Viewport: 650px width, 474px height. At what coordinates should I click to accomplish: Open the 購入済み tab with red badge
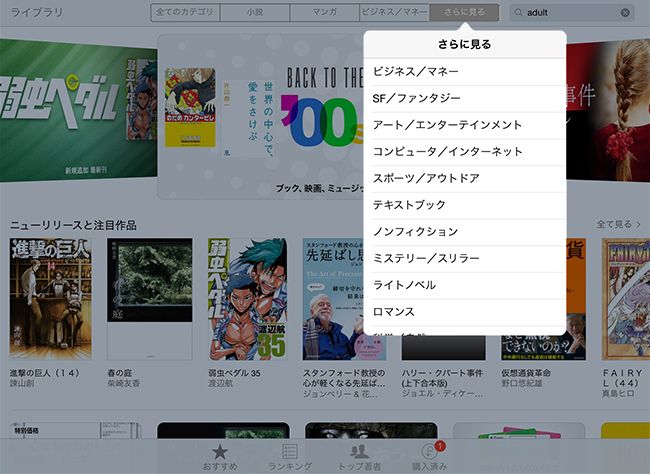pos(429,457)
